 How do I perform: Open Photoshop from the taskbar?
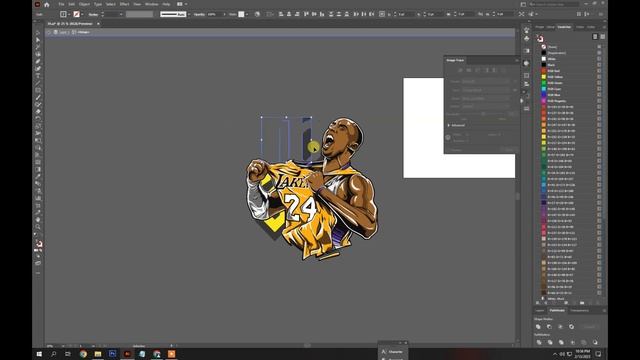click(113, 354)
